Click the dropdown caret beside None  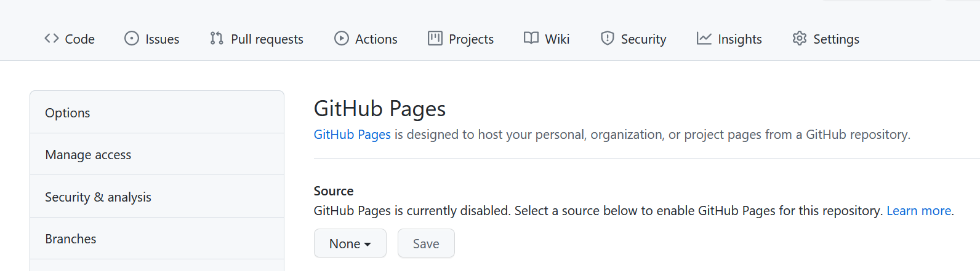point(367,245)
